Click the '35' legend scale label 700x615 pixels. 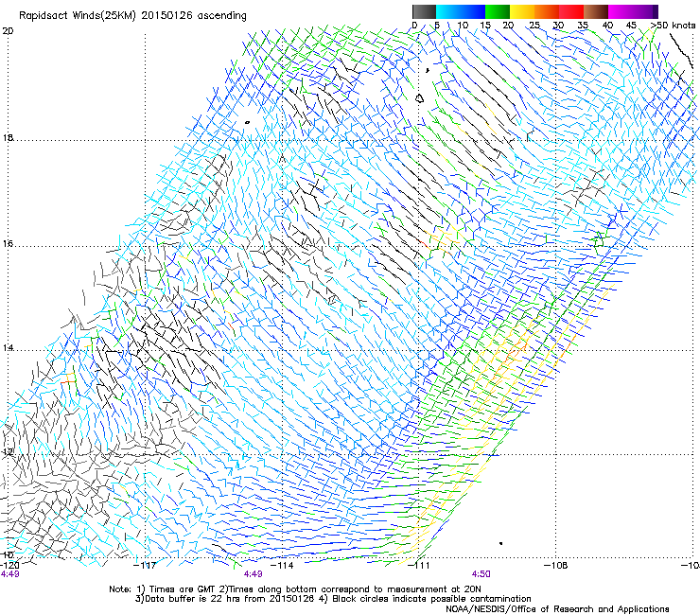583,26
